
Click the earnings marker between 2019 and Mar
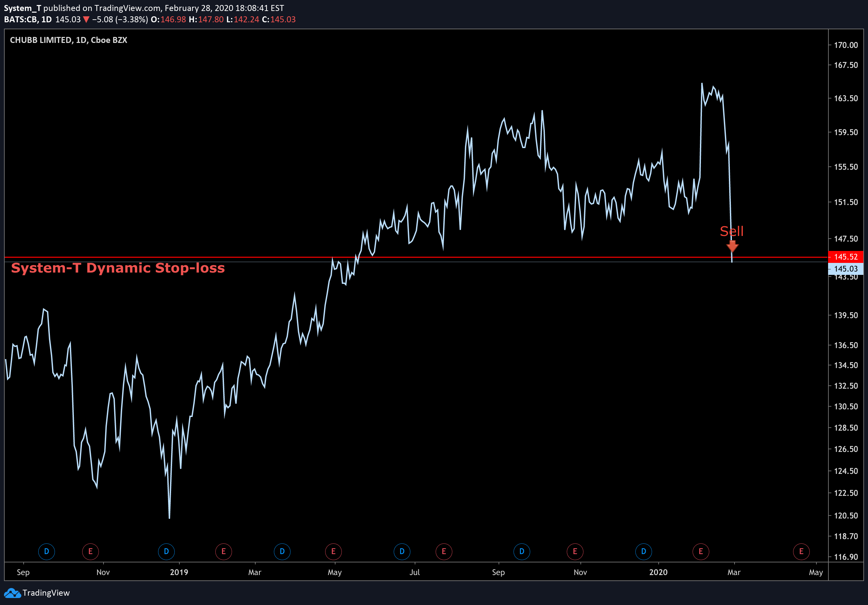pos(223,551)
